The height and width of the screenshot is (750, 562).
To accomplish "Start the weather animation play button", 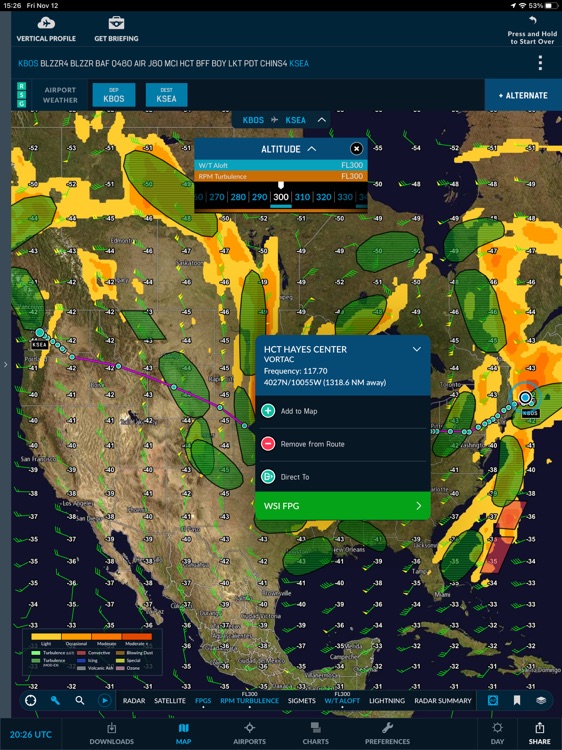I will 104,700.
